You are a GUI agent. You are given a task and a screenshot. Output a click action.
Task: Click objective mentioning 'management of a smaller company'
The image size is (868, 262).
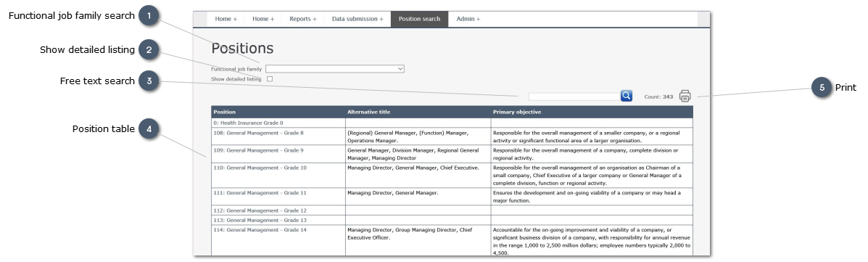(586, 137)
